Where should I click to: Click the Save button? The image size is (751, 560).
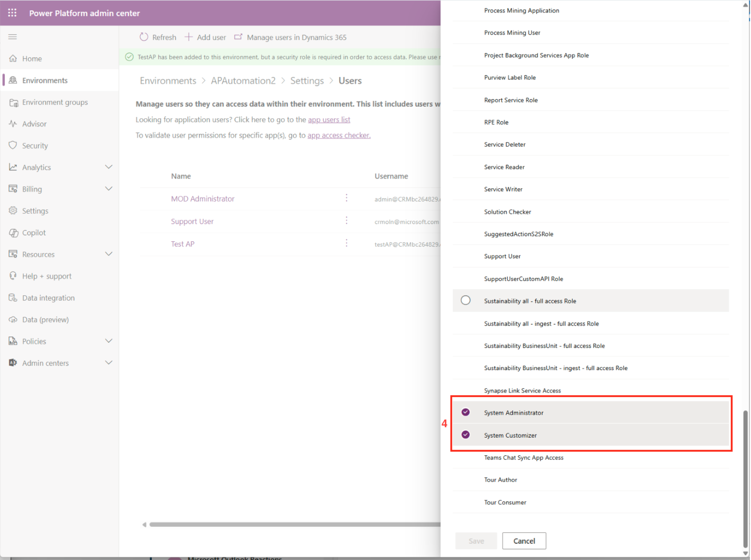click(476, 541)
